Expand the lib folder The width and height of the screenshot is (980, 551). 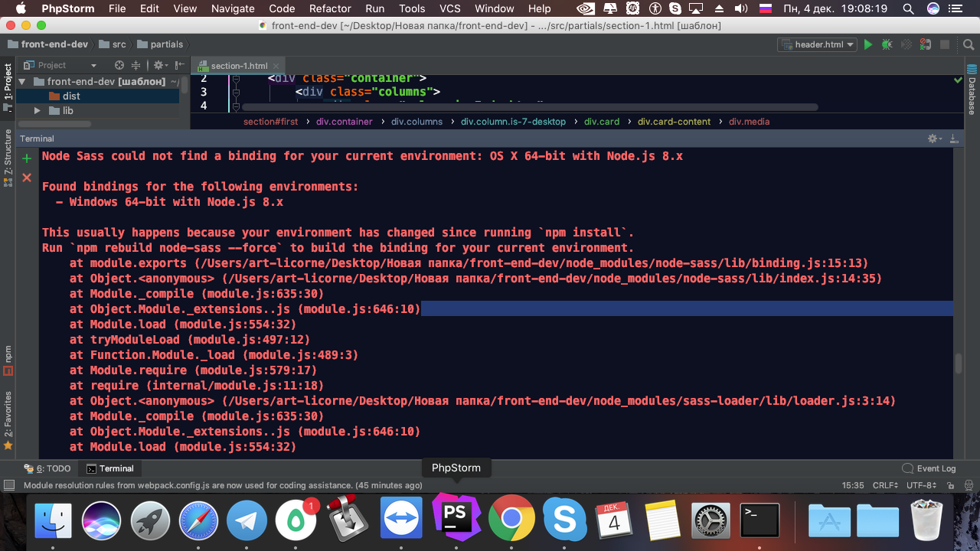pyautogui.click(x=37, y=110)
